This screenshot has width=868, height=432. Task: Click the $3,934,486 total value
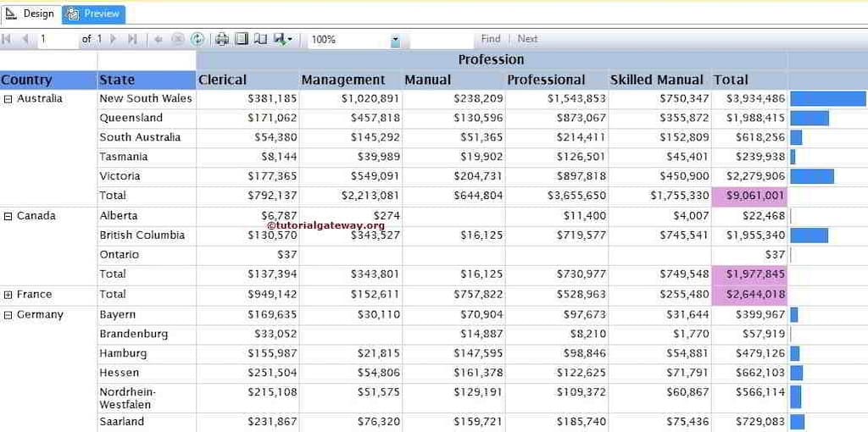click(x=755, y=99)
